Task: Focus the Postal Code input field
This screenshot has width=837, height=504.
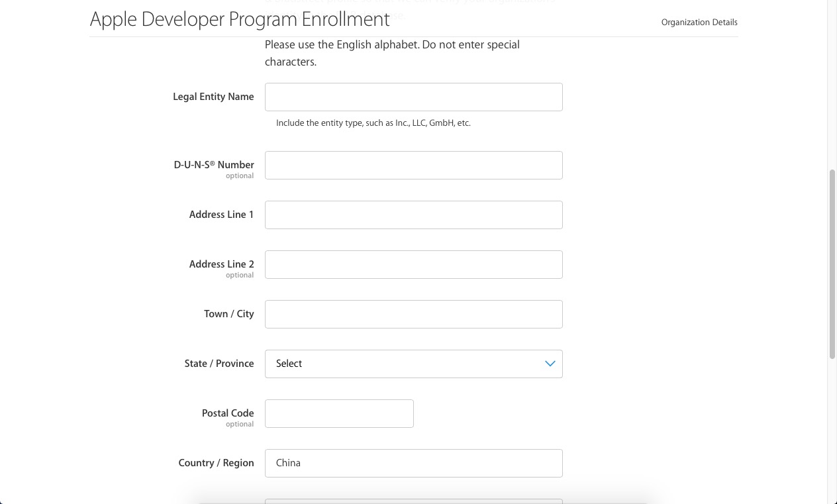Action: click(x=339, y=413)
